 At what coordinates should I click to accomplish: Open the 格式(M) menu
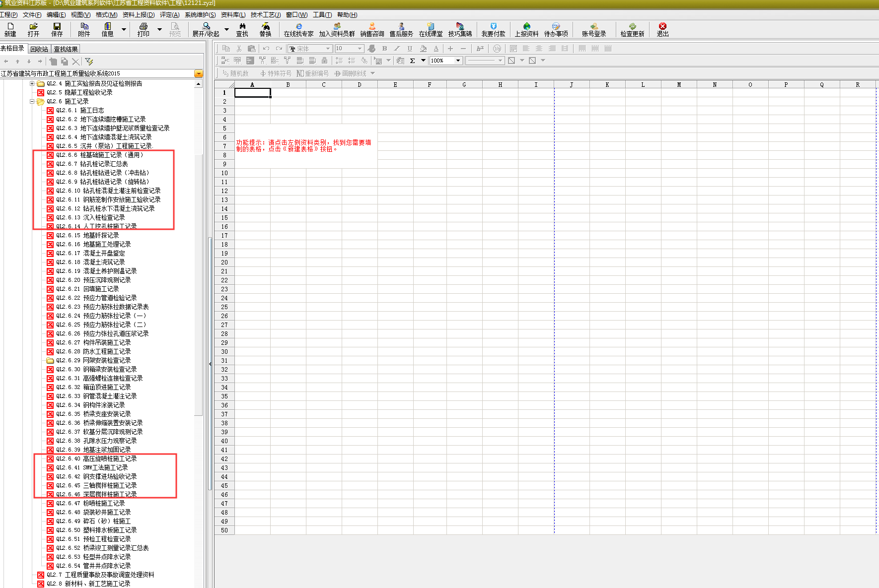[107, 15]
